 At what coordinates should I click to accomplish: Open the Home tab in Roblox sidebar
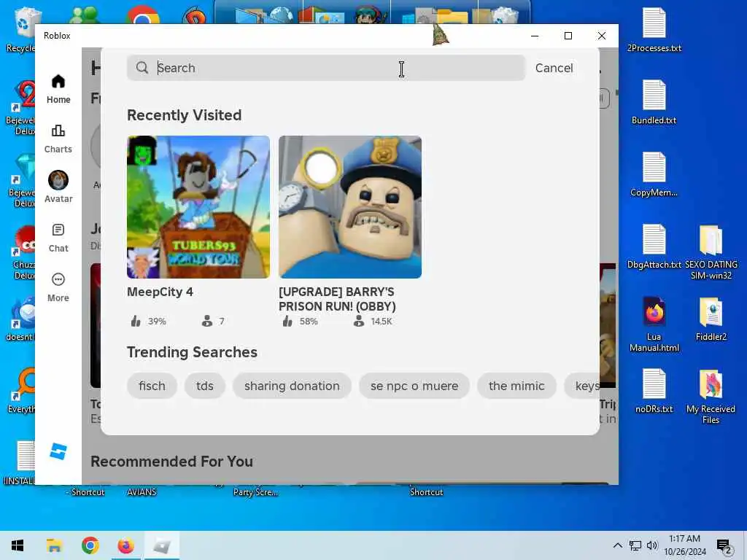point(58,89)
